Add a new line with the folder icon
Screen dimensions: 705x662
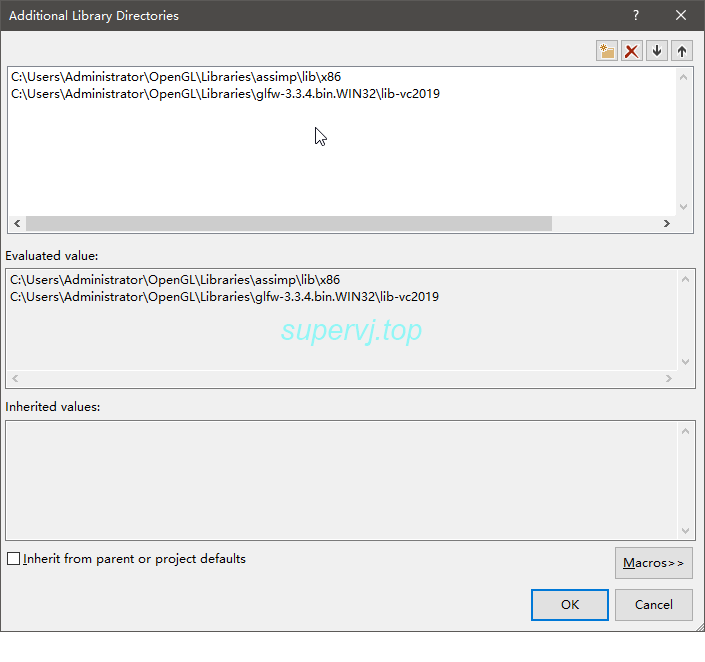tap(607, 51)
